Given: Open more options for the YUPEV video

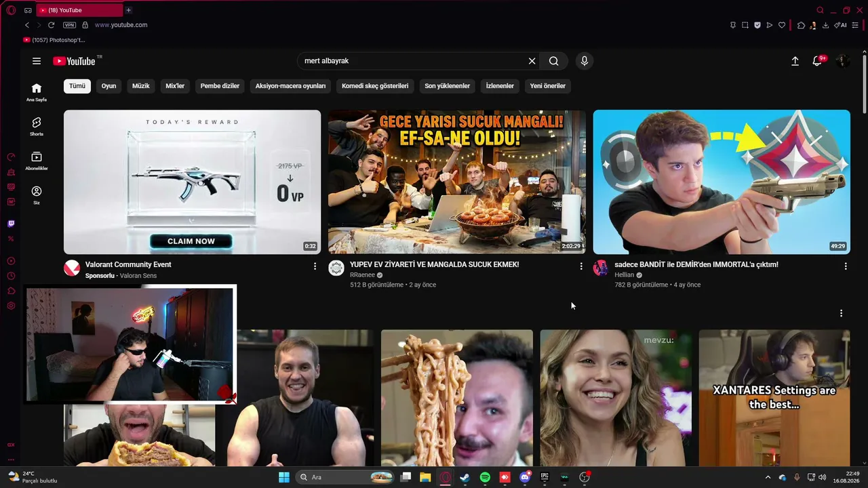Looking at the screenshot, I should 581,266.
